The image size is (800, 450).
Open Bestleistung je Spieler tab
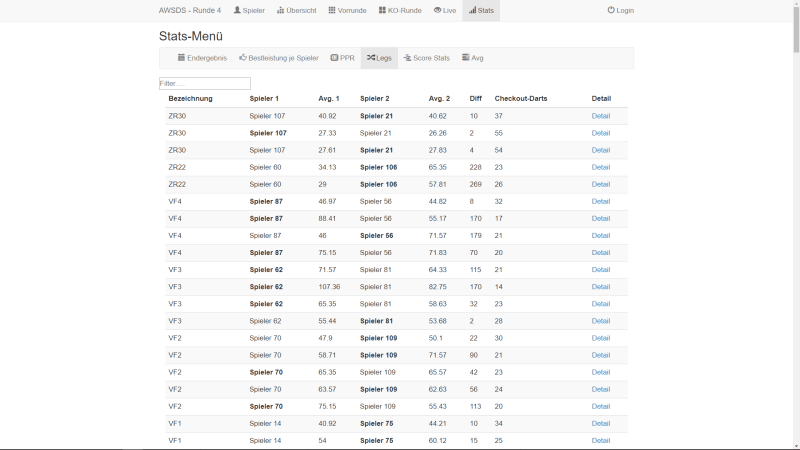[x=279, y=58]
